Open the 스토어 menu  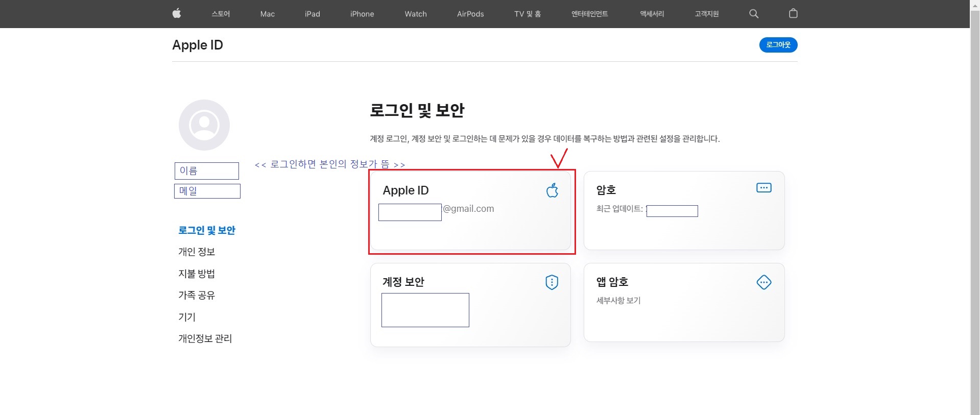point(221,14)
